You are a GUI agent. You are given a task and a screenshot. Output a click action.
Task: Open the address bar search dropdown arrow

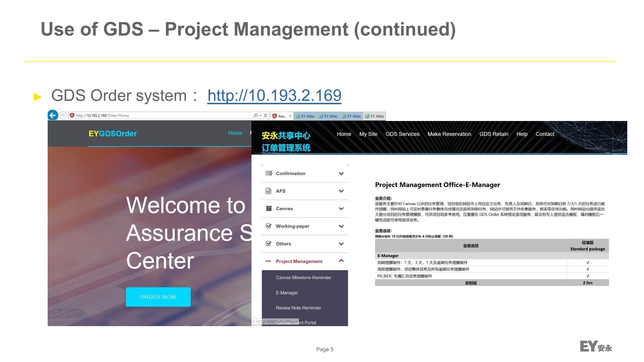click(x=260, y=115)
